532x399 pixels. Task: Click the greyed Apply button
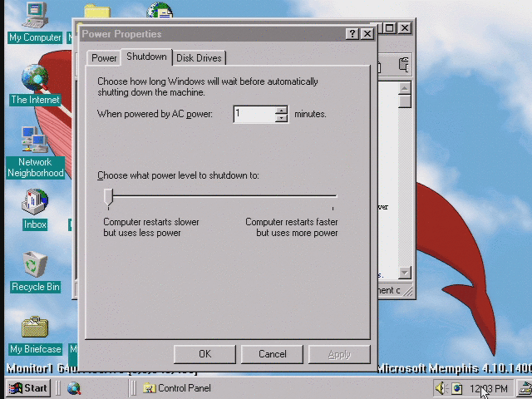[x=339, y=354]
